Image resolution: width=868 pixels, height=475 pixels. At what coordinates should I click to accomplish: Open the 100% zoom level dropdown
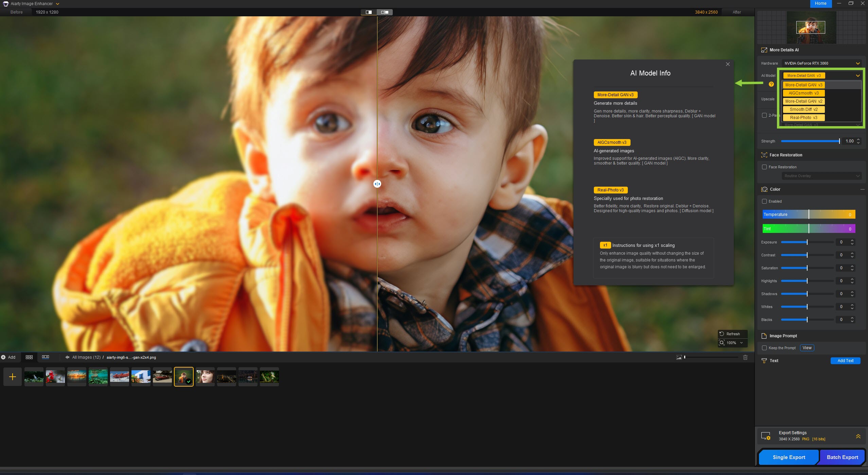tap(741, 343)
